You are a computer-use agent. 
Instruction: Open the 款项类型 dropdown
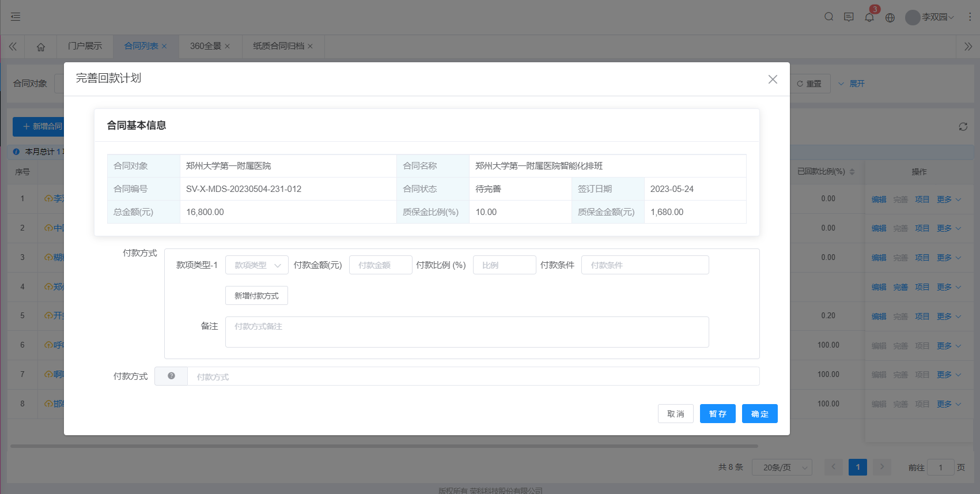coord(257,265)
